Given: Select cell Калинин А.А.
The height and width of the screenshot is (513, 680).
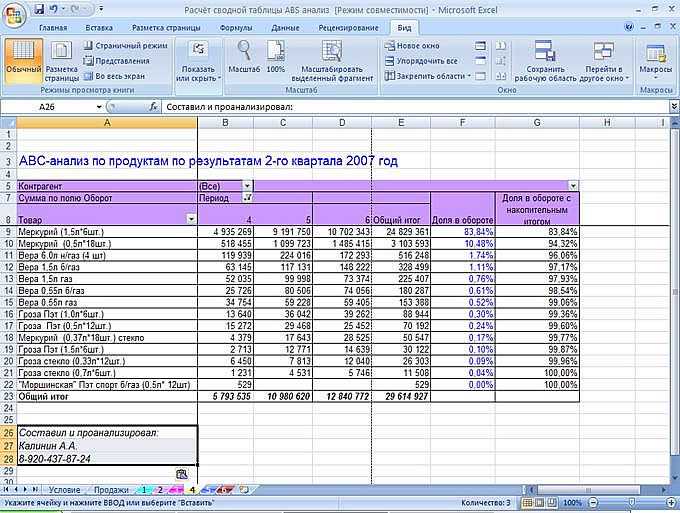Looking at the screenshot, I should tap(107, 445).
